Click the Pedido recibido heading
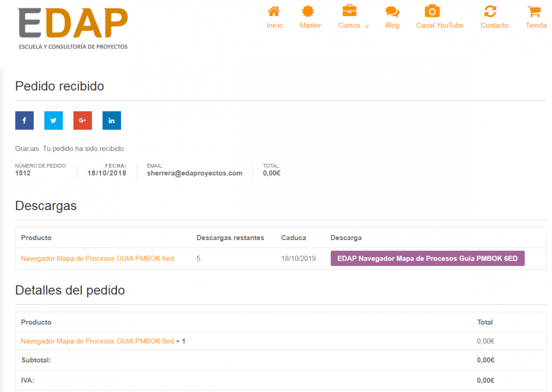This screenshot has height=392, width=552. [60, 86]
